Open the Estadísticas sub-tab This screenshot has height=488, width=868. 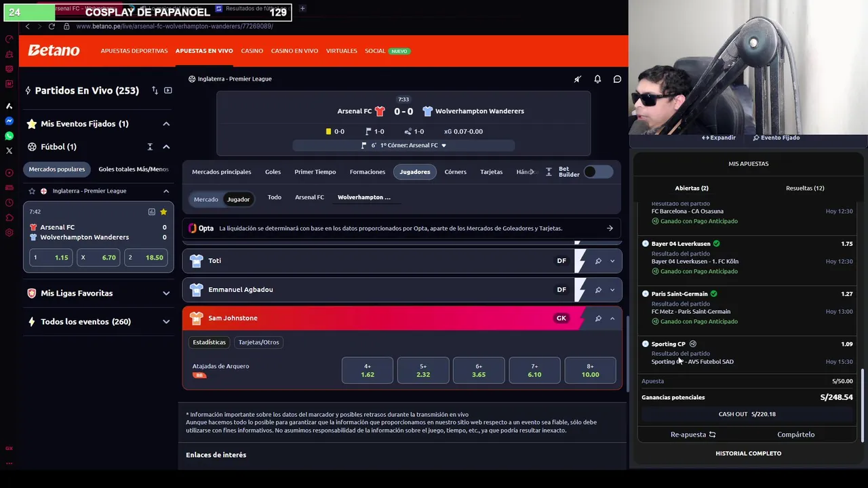(x=209, y=342)
